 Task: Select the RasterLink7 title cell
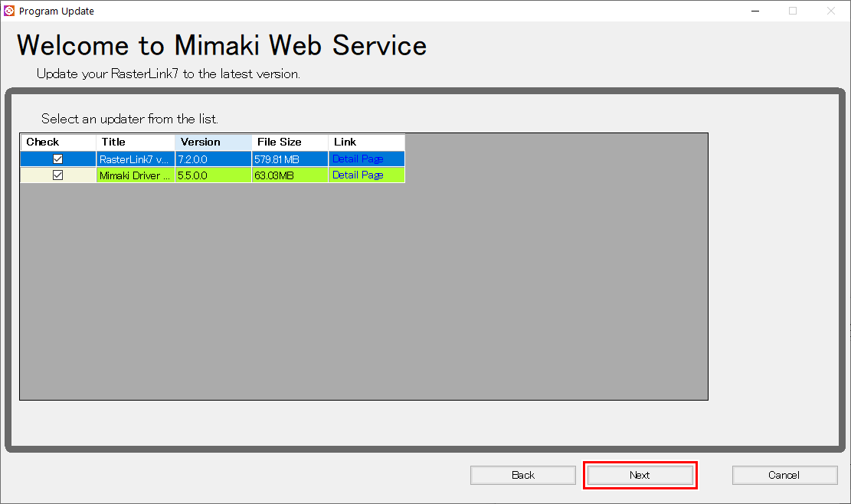(x=136, y=159)
